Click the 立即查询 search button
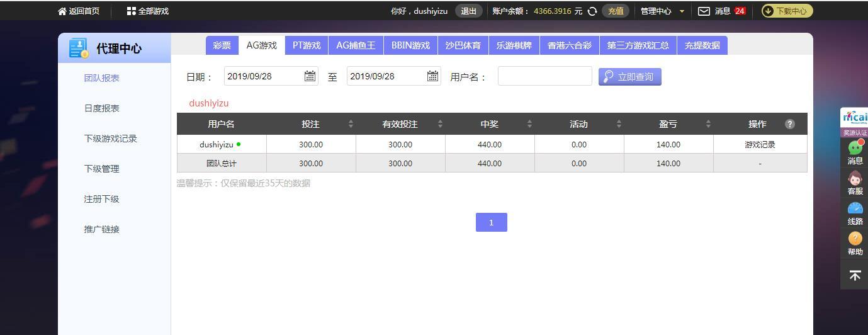This screenshot has height=335, width=868. (630, 77)
